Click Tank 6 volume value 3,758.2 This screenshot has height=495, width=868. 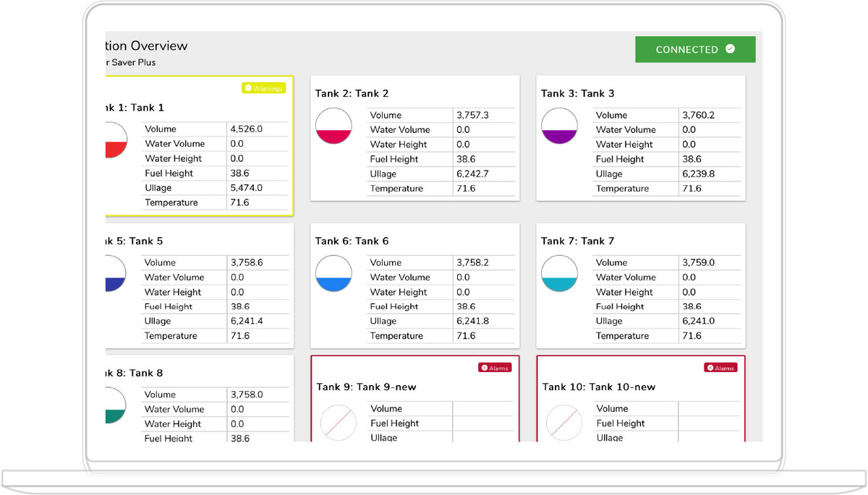pos(472,262)
